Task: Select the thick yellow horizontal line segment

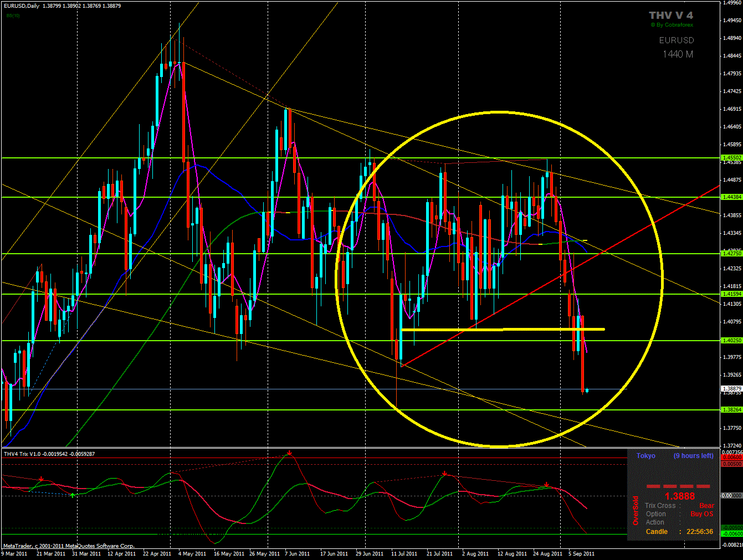Action: [x=502, y=330]
